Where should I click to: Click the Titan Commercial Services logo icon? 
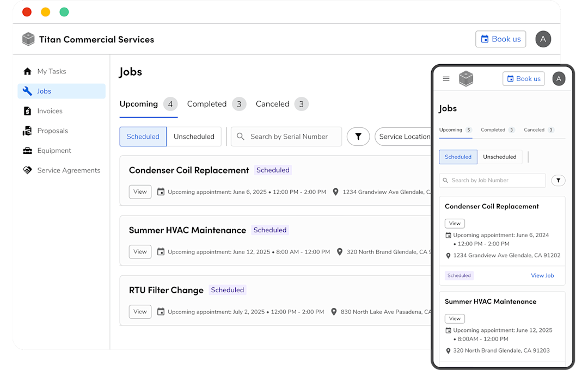pos(28,39)
